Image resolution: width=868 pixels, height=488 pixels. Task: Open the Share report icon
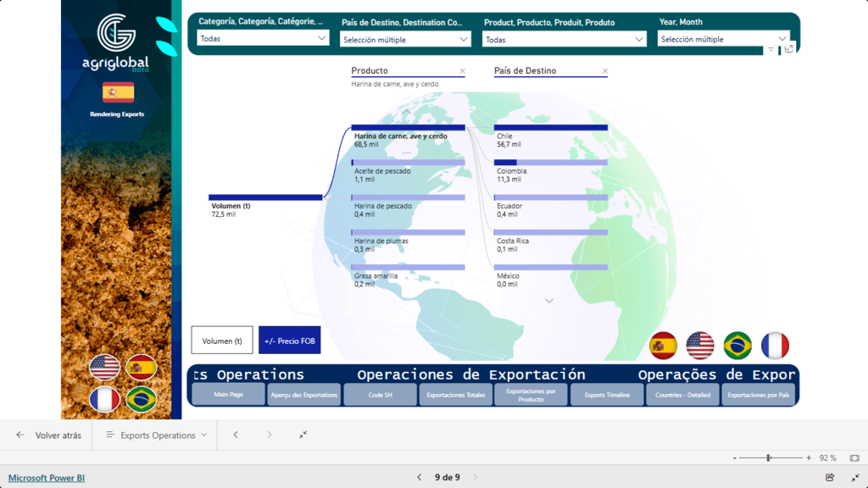click(832, 477)
